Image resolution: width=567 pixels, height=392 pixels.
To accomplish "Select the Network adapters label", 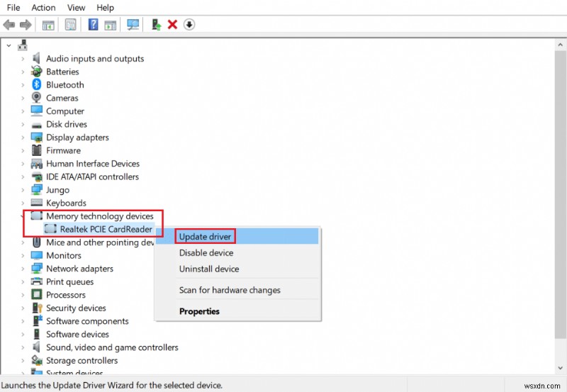I will click(79, 269).
